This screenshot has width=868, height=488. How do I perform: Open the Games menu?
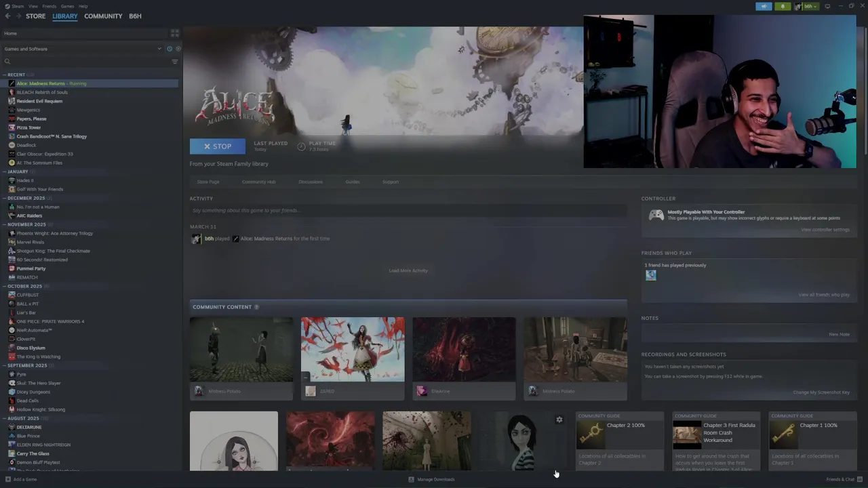pos(68,6)
